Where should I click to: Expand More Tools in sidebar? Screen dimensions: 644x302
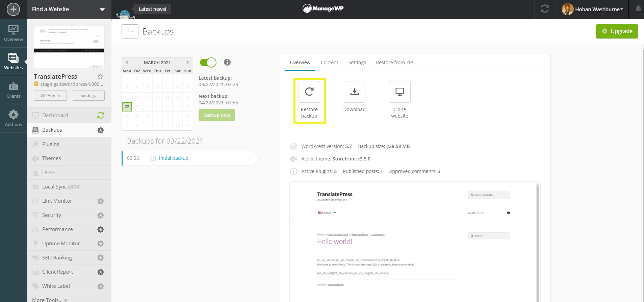point(50,300)
